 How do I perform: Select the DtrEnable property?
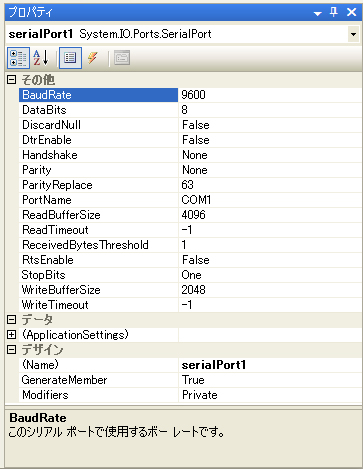point(98,140)
